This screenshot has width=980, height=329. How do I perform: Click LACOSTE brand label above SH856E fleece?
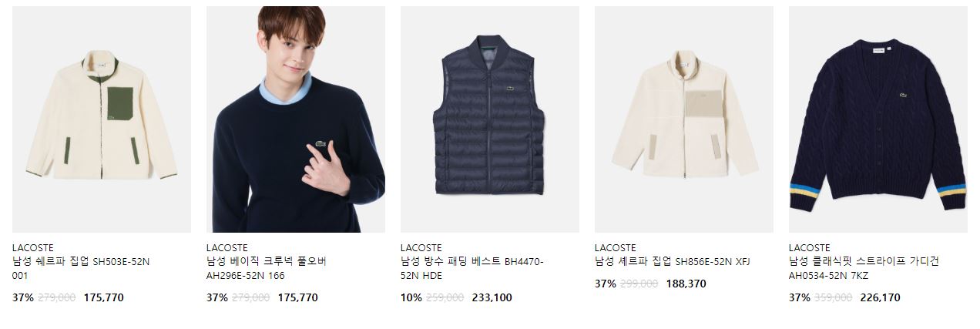(x=616, y=248)
